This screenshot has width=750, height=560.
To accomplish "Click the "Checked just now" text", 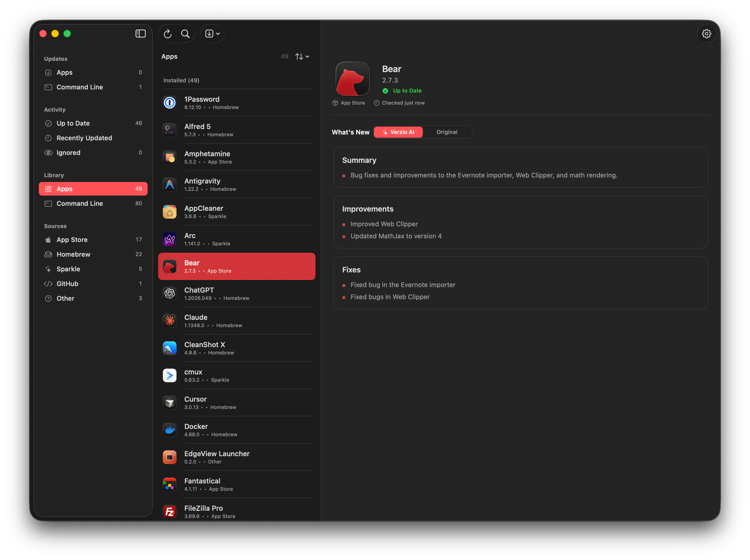I will pos(403,103).
